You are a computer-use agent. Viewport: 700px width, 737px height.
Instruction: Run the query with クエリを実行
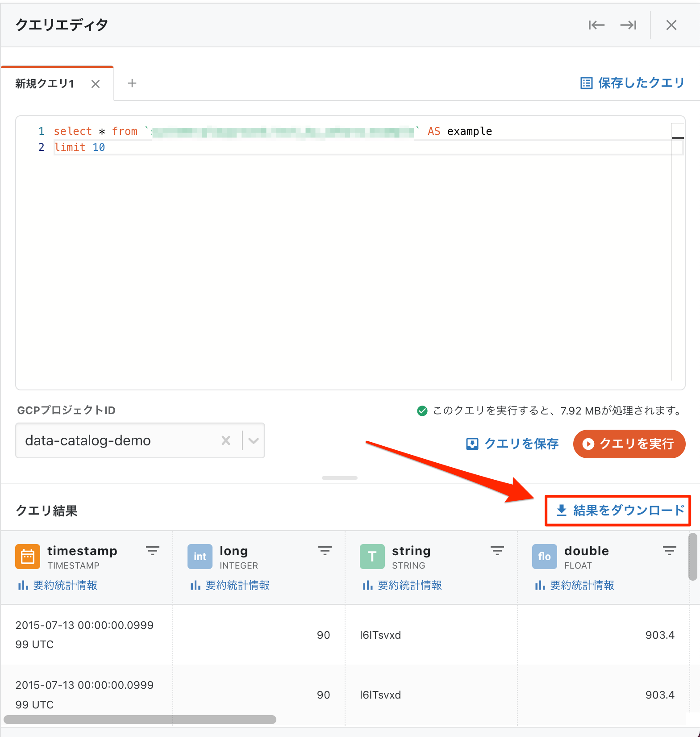[x=629, y=444]
